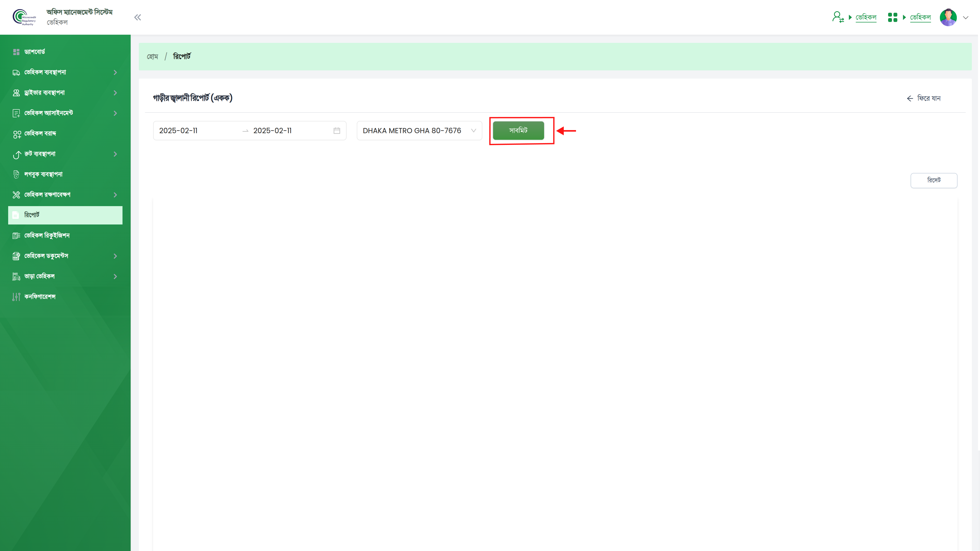
Task: Click কনফিগারেশন sliders icon
Action: (x=16, y=297)
